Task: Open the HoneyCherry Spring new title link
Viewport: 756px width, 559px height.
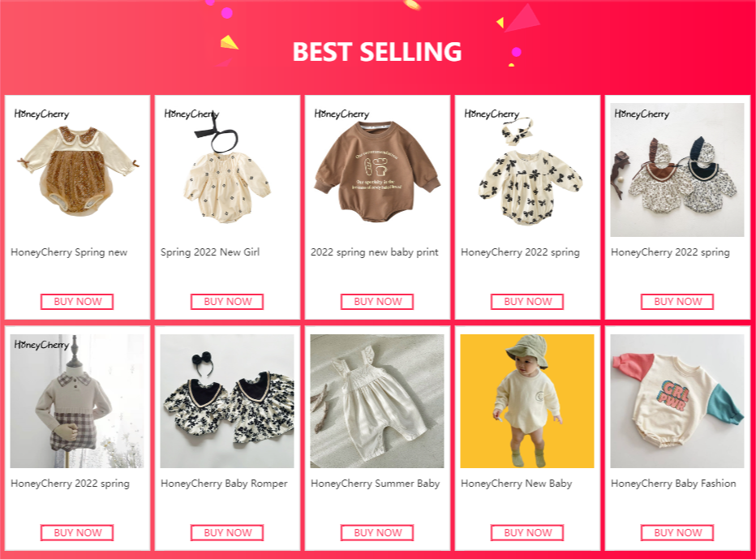Action: pyautogui.click(x=69, y=252)
